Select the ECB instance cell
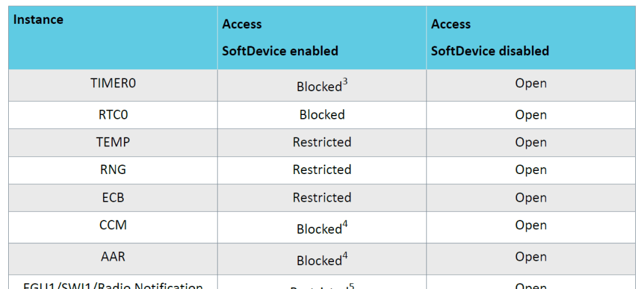The image size is (644, 289). click(x=113, y=197)
